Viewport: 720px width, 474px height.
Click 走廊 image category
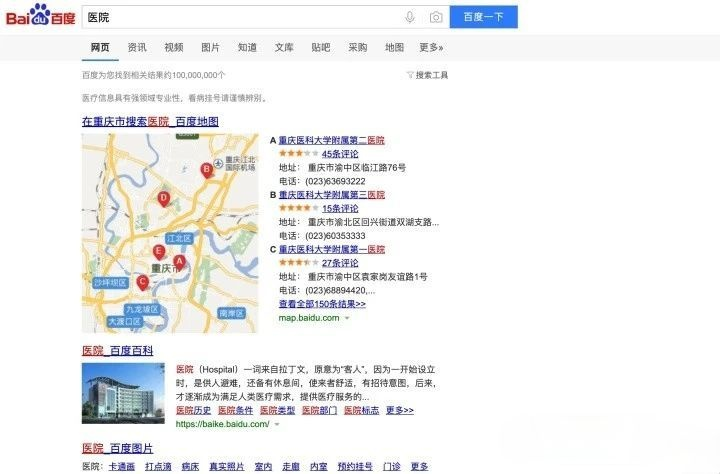[x=291, y=467]
